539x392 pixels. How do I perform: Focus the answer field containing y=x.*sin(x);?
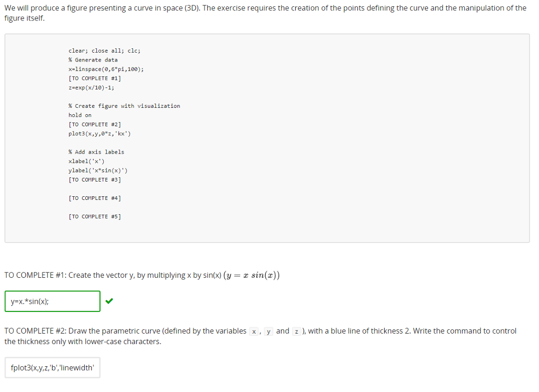(53, 301)
